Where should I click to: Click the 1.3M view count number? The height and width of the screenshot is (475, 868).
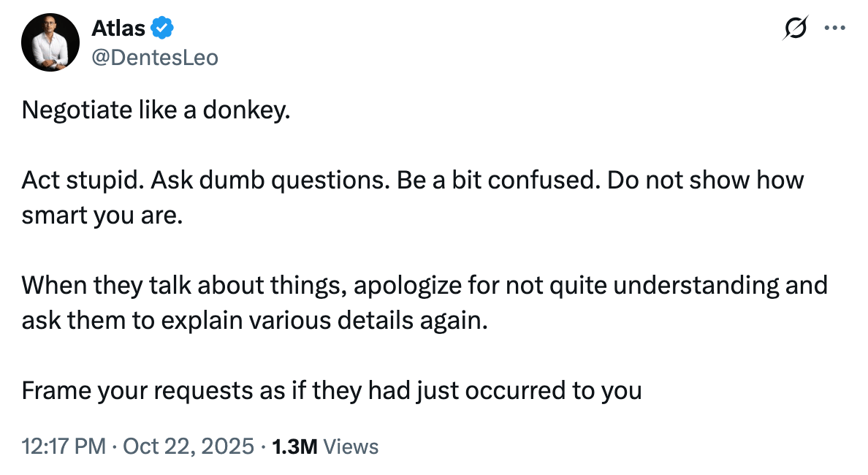(x=294, y=446)
